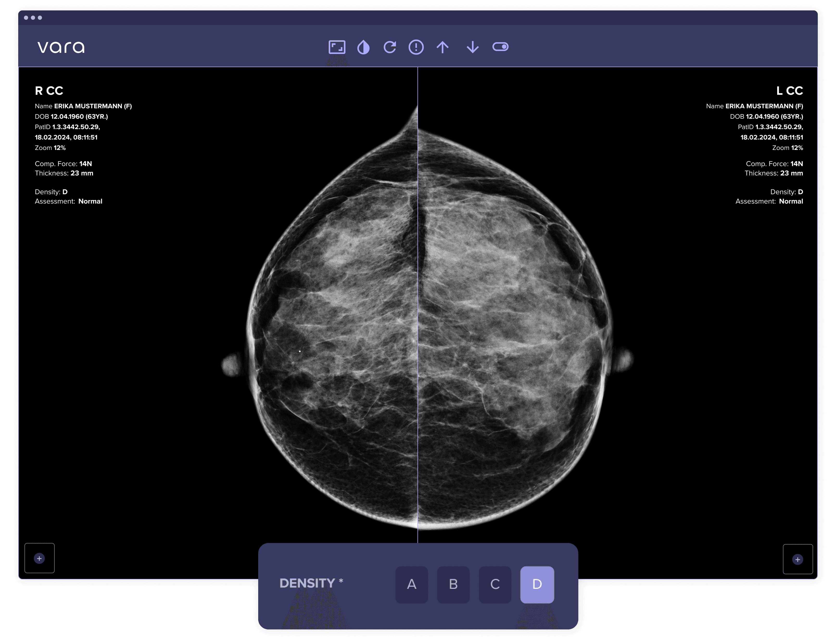This screenshot has height=644, width=836.
Task: Click the plus button at bottom left
Action: [x=39, y=558]
